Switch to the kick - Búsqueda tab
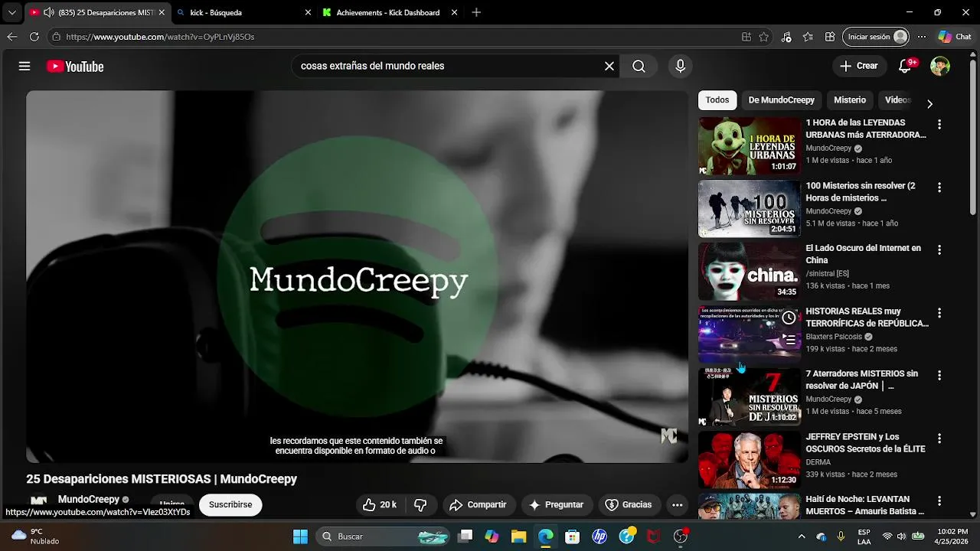 tap(243, 12)
